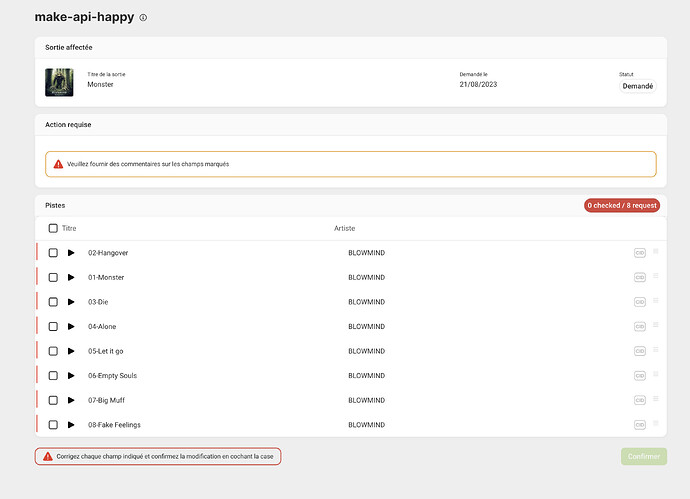The width and height of the screenshot is (690, 499).
Task: Click the Artiste column header
Action: point(345,228)
